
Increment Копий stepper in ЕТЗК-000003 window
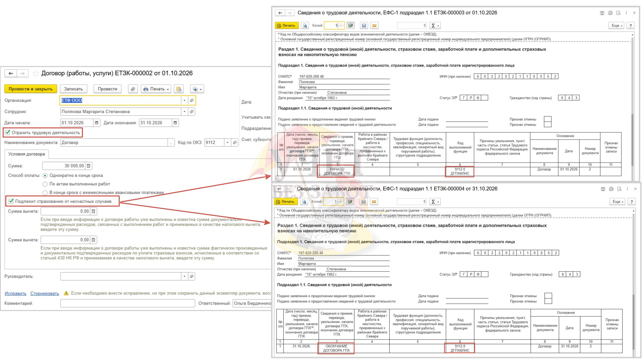pos(341,24)
